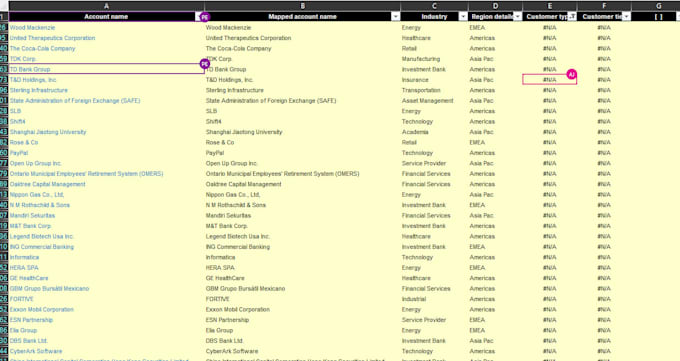Open the Customer tier filter dropdown
Screen dimensions: 680x361
[626, 16]
